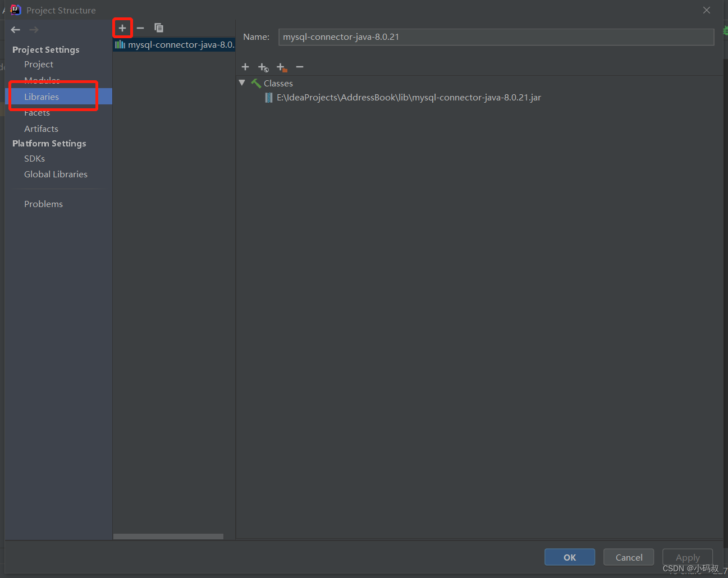The image size is (728, 578).
Task: Click the Cancel button
Action: coord(629,557)
